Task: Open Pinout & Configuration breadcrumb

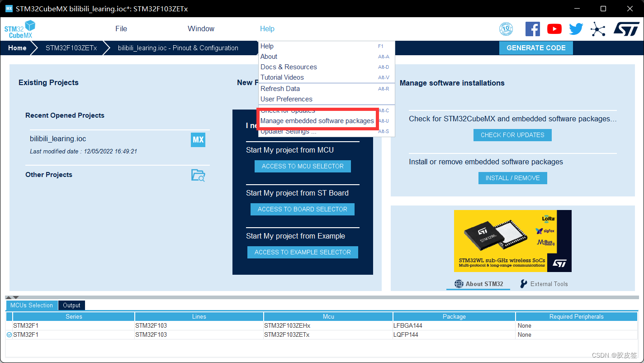Action: [x=178, y=48]
